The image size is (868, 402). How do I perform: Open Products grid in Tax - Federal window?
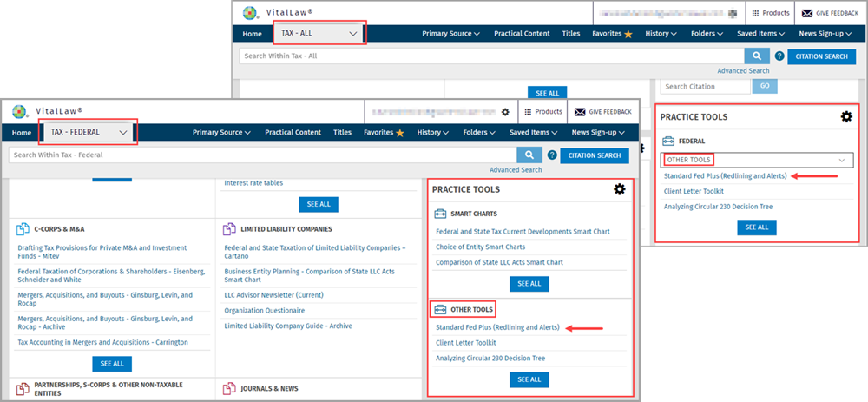(543, 112)
